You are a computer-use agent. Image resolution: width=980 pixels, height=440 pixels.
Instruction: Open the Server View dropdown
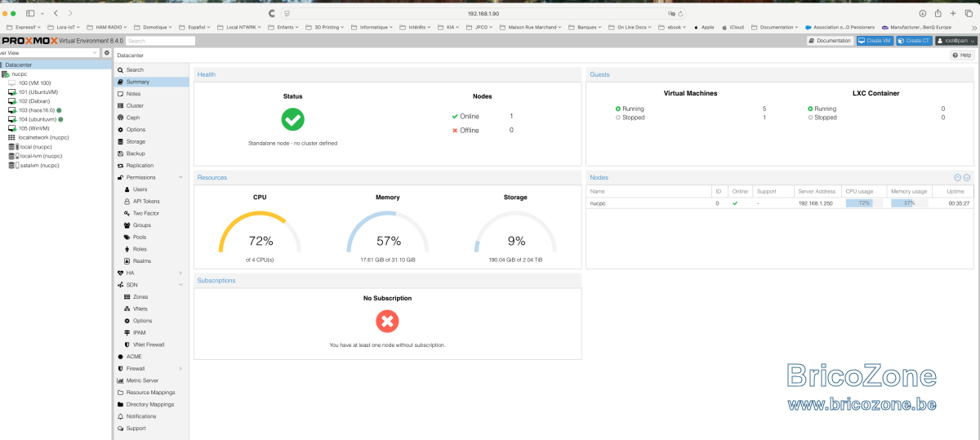[49, 52]
